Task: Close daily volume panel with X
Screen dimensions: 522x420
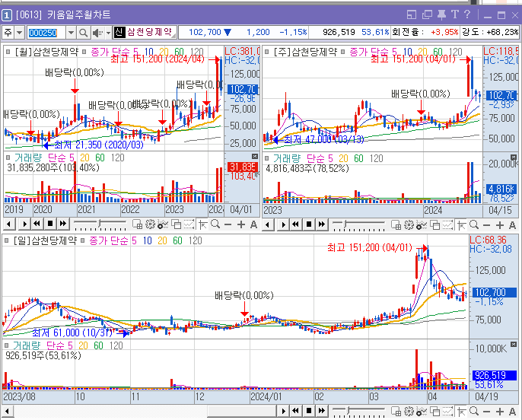Action: (514, 344)
